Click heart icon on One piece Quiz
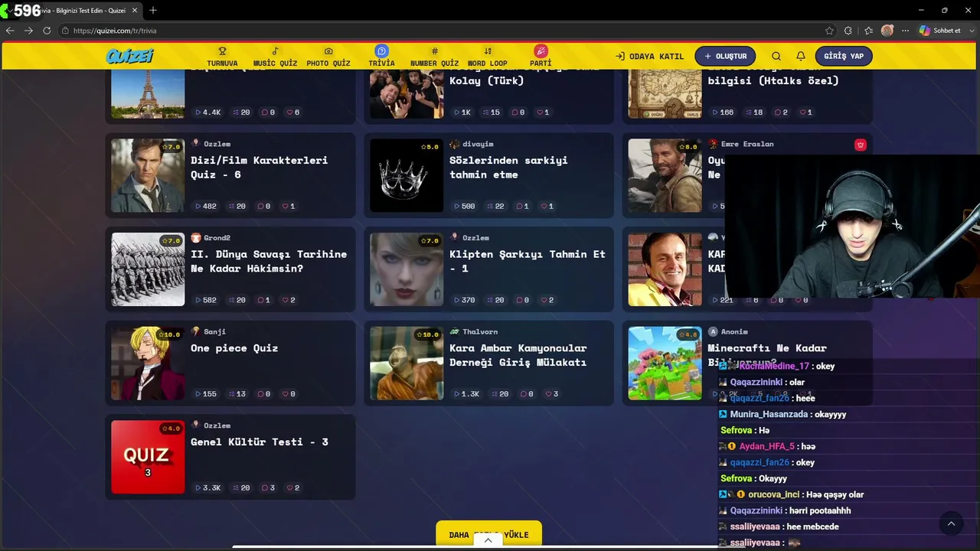 pyautogui.click(x=285, y=394)
